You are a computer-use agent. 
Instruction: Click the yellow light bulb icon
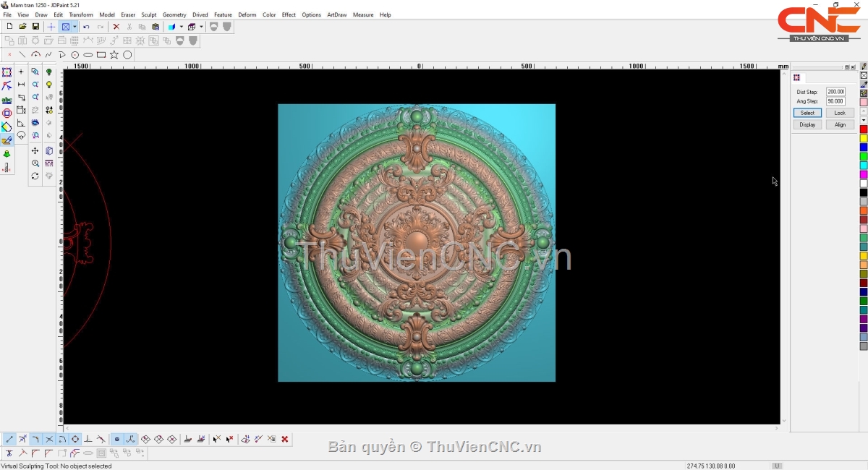tap(49, 85)
